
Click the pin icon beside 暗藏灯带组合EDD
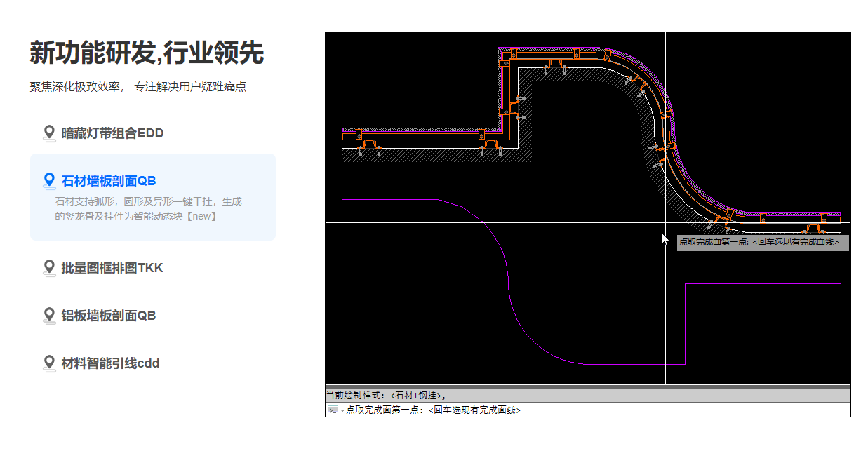(49, 133)
